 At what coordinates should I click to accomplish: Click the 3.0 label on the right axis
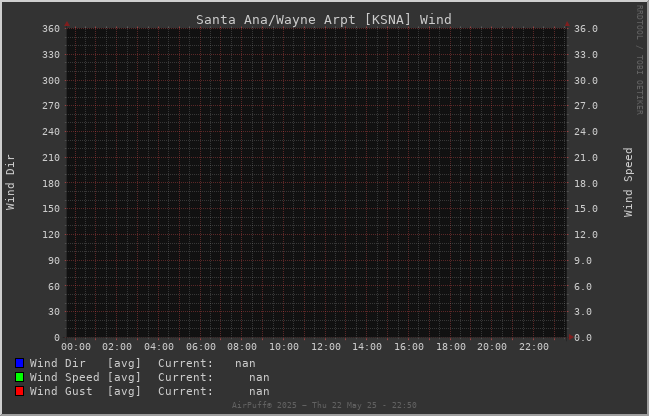pos(583,312)
